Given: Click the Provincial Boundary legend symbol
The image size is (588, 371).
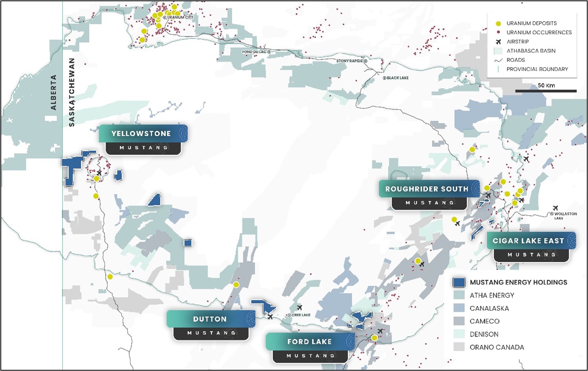Looking at the screenshot, I should pos(498,69).
